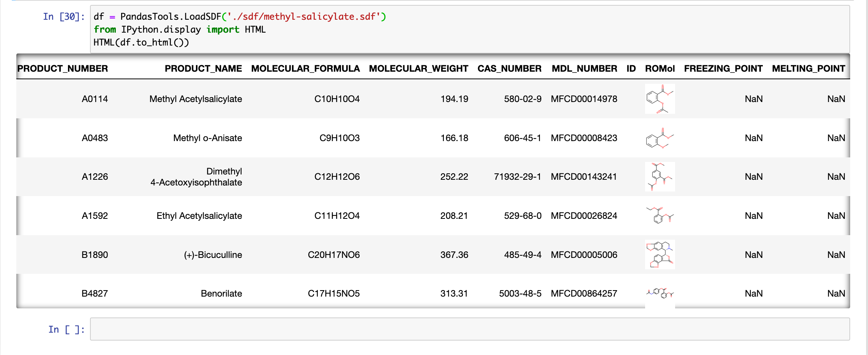The image size is (868, 355).
Task: Click MDL number MFCD00008423
Action: [584, 138]
